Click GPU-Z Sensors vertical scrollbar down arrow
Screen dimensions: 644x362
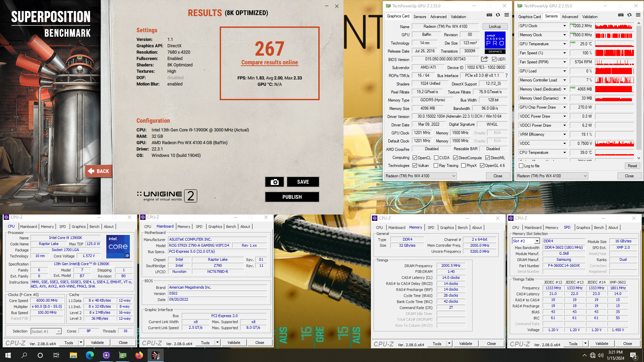(639, 158)
